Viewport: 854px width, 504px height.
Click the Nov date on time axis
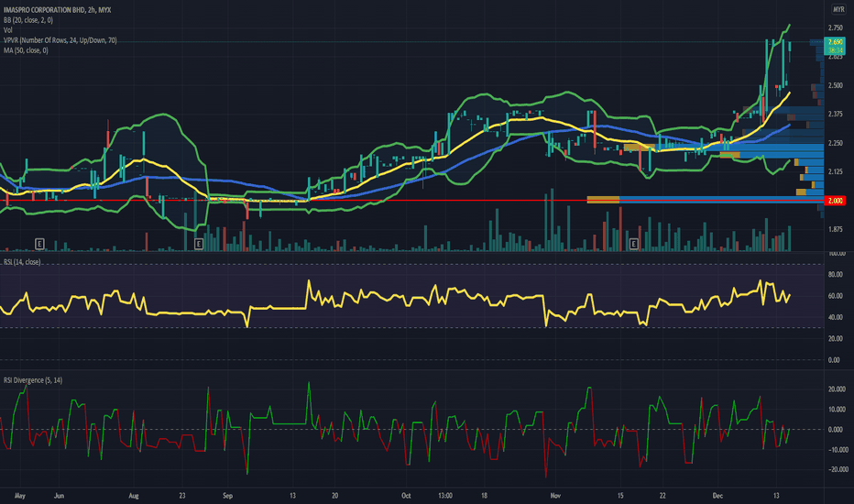pyautogui.click(x=555, y=496)
